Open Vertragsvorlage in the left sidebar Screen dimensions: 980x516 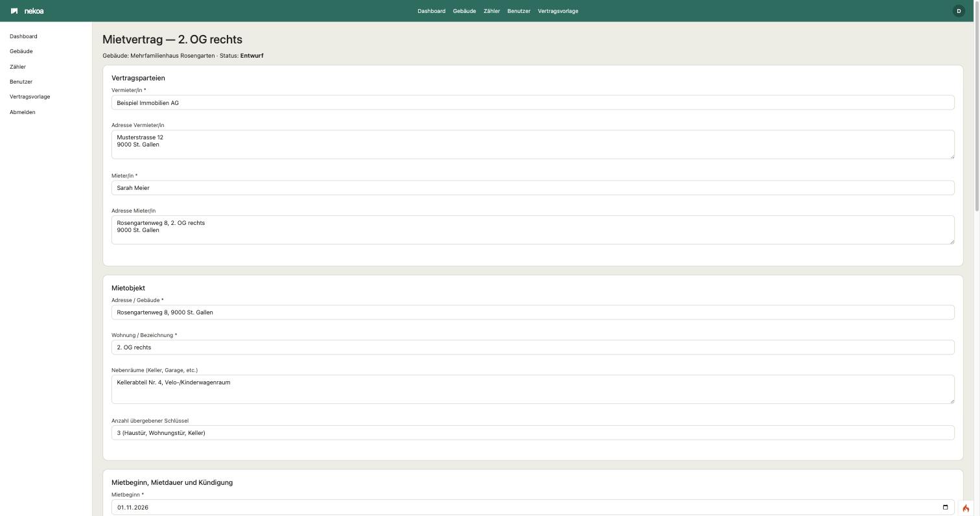coord(30,97)
